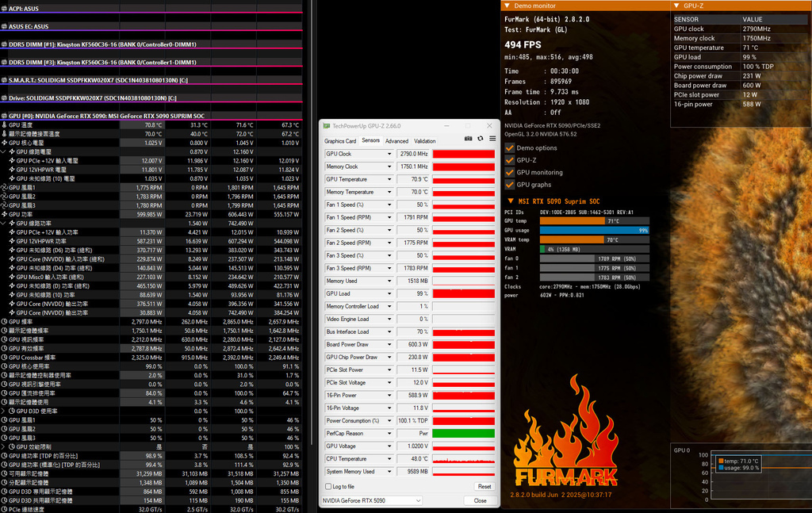
Task: Click the 494 FPS readout in FurMark
Action: point(523,45)
